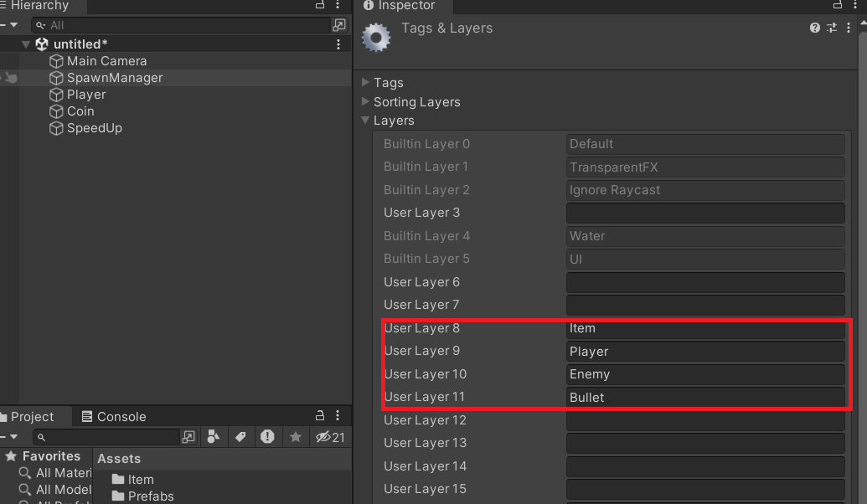The image size is (867, 504).
Task: Collapse the untitled scene tree
Action: point(25,44)
